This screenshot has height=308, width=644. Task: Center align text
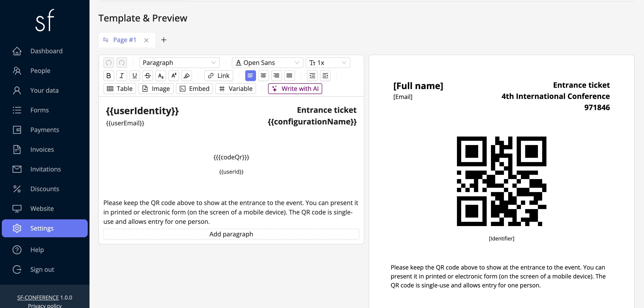263,75
